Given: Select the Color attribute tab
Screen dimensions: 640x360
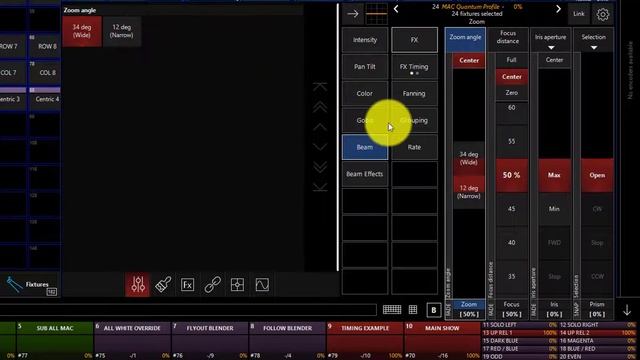Looking at the screenshot, I should coord(365,93).
